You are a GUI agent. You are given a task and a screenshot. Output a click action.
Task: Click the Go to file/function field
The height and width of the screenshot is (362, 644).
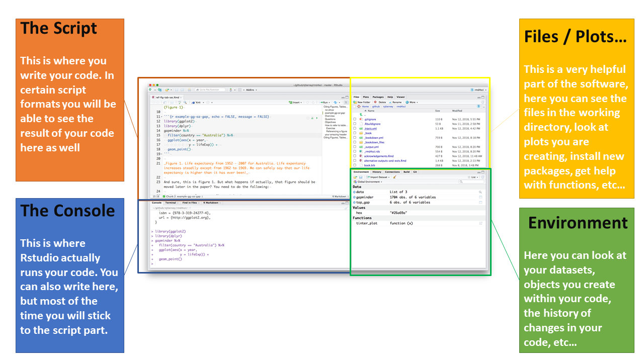point(210,90)
